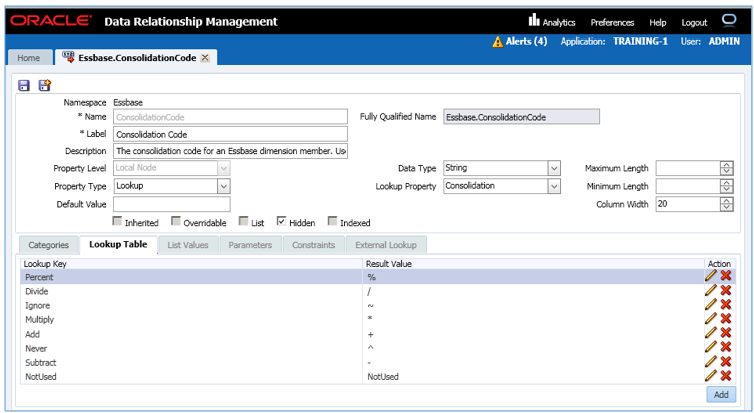Viewport: 754px width, 413px height.
Task: Click the Maximum Length spinner arrows
Action: point(727,168)
